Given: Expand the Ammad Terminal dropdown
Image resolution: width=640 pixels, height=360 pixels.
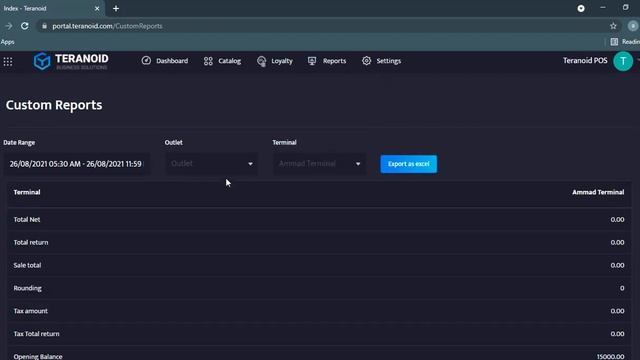Looking at the screenshot, I should coord(319,164).
